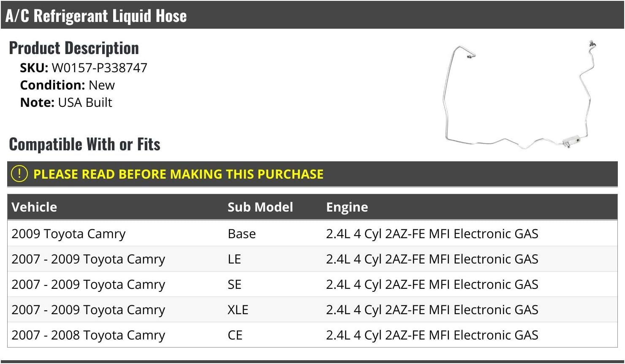The width and height of the screenshot is (625, 364).
Task: Click the Compatible With or Fits heading
Action: [x=84, y=144]
